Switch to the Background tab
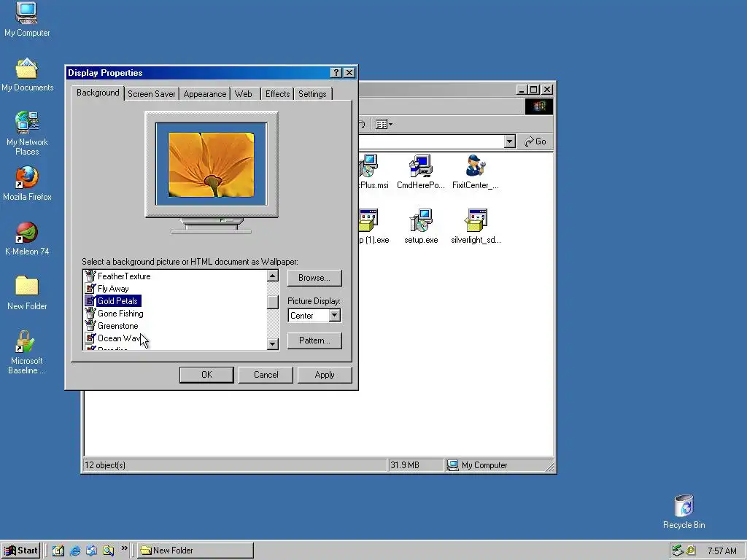This screenshot has width=747, height=560. click(98, 93)
